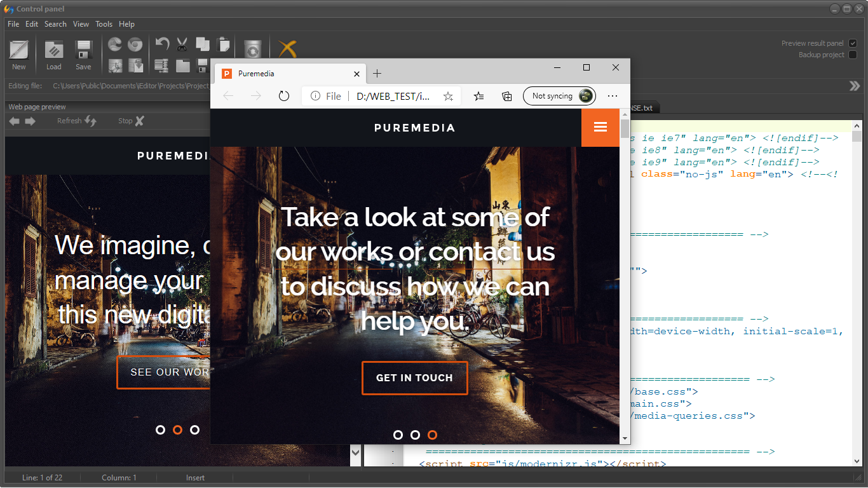
Task: Select orange middle slide dot in preview panel
Action: click(177, 430)
